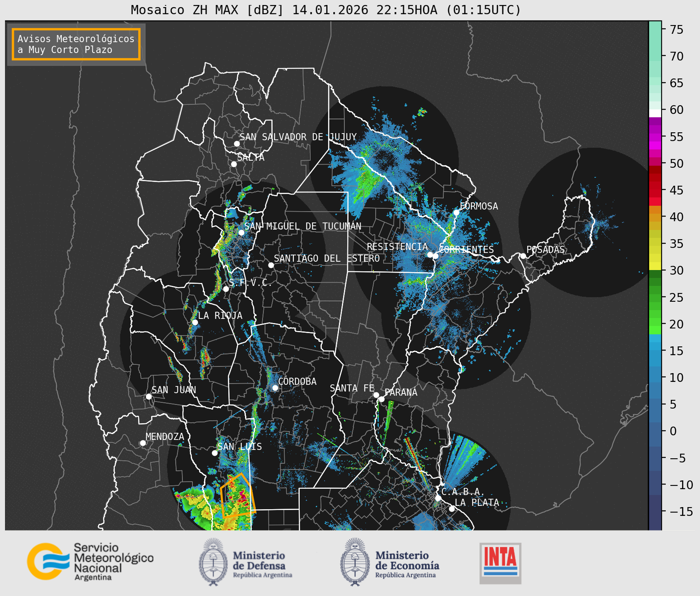Click the '50' label on the dBZ scale
This screenshot has height=596, width=700.
point(677,163)
